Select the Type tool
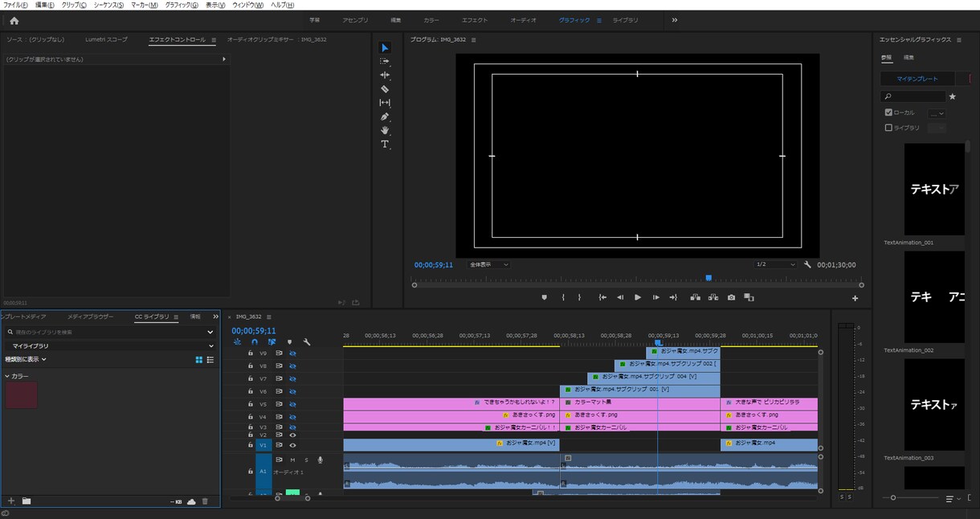This screenshot has height=519, width=980. pyautogui.click(x=385, y=145)
